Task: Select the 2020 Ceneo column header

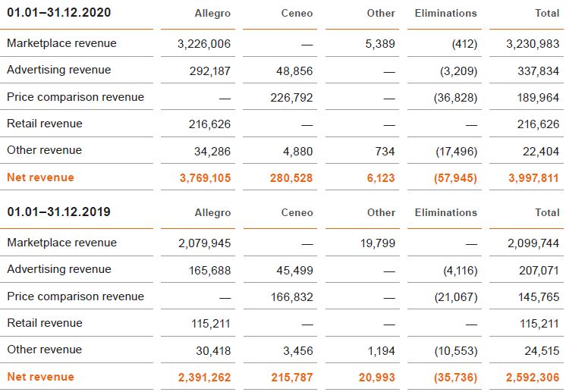Action: (297, 14)
